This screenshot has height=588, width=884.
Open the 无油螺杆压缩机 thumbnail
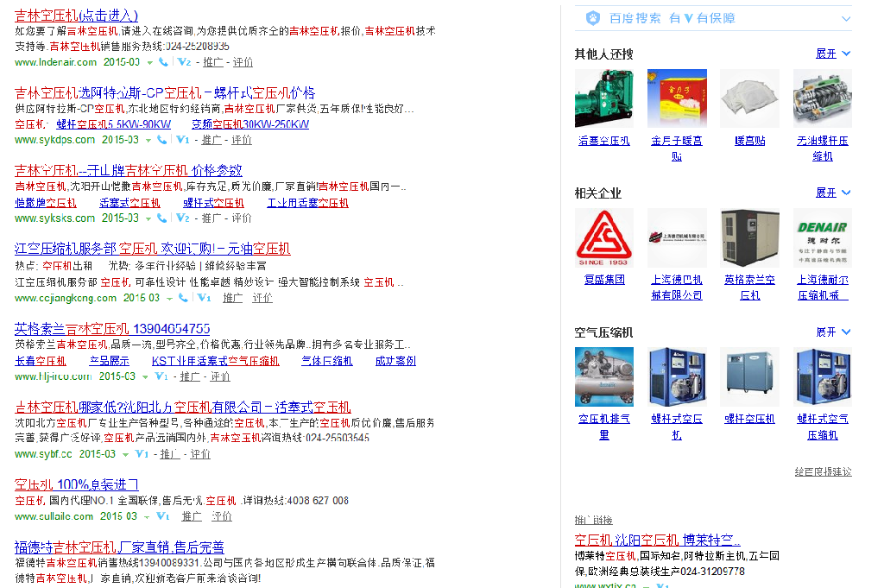(823, 98)
